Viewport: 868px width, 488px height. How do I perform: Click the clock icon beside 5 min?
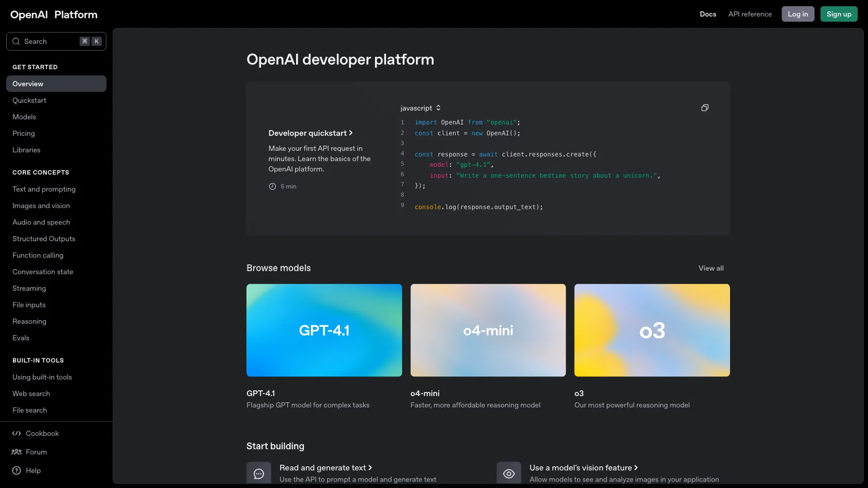[272, 186]
